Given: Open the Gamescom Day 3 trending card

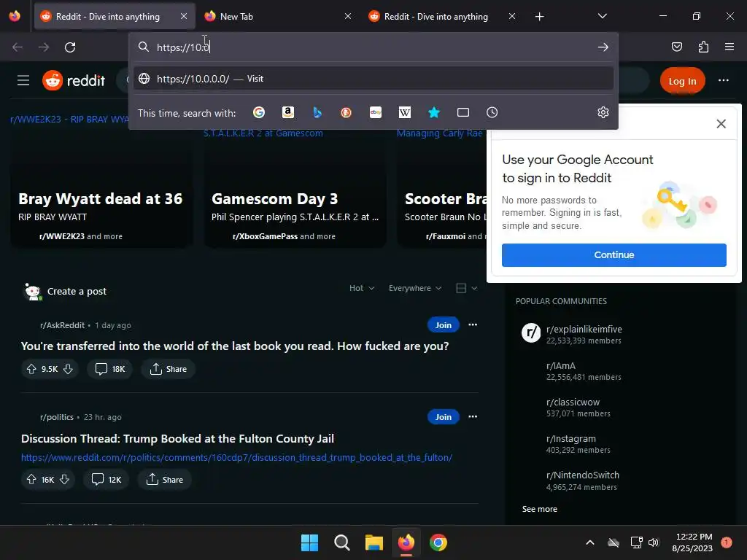Looking at the screenshot, I should 295,190.
